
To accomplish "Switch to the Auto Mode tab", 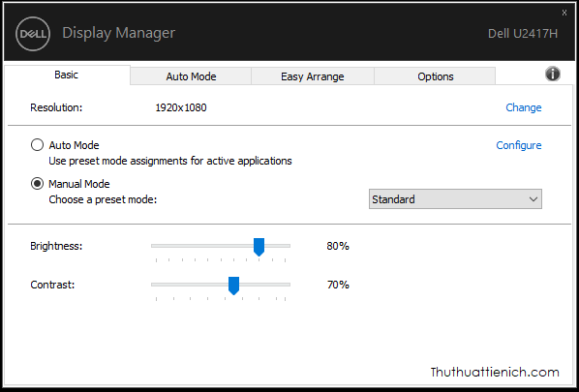I will [x=191, y=76].
